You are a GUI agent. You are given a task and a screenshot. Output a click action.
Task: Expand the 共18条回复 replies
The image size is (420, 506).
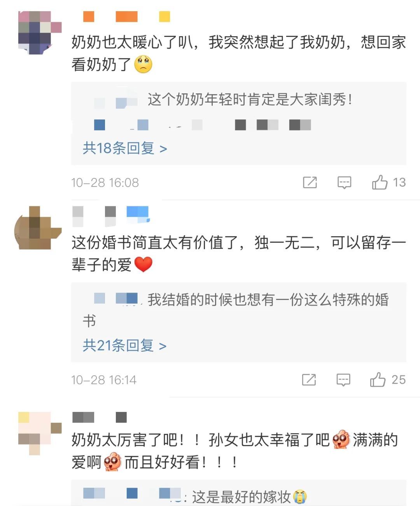click(125, 148)
